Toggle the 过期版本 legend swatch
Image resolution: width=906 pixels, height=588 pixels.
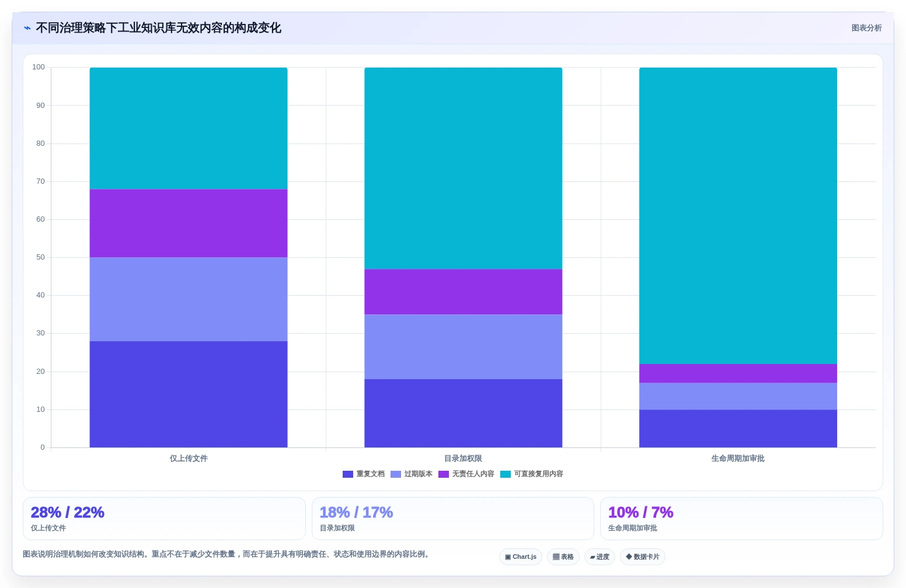click(x=396, y=474)
